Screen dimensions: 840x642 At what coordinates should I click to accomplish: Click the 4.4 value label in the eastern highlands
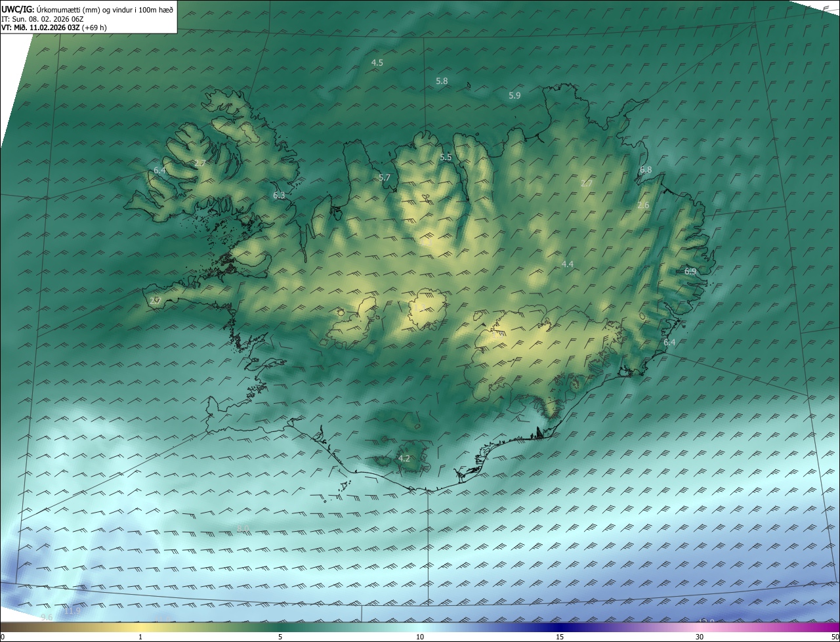[568, 264]
